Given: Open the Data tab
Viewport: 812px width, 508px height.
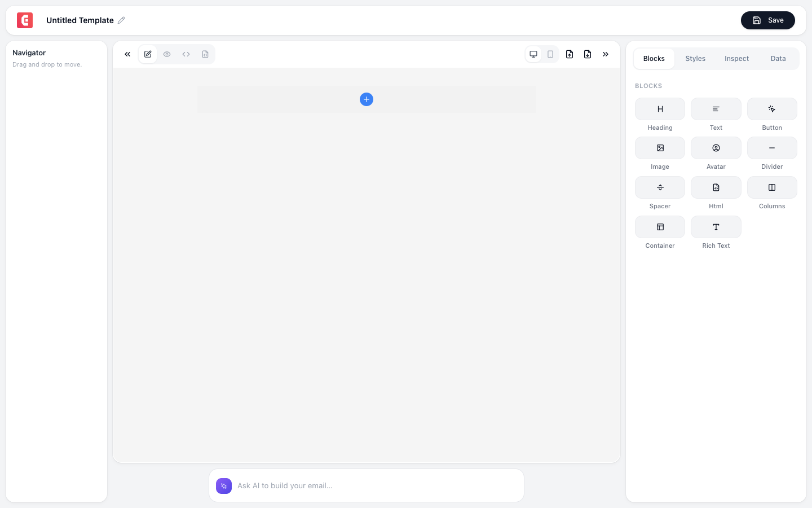Looking at the screenshot, I should pos(778,59).
